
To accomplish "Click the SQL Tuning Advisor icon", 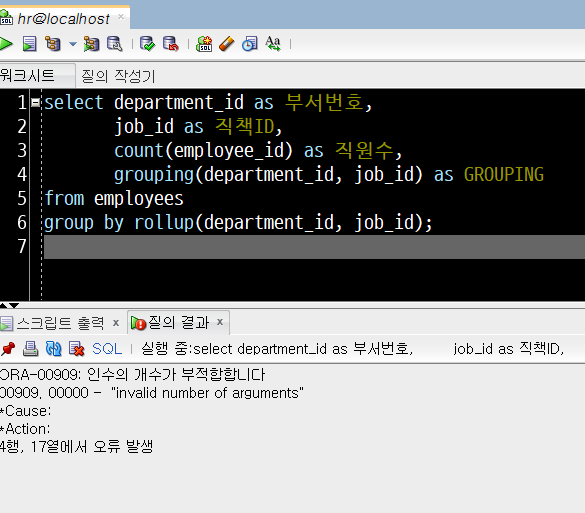I will [115, 44].
